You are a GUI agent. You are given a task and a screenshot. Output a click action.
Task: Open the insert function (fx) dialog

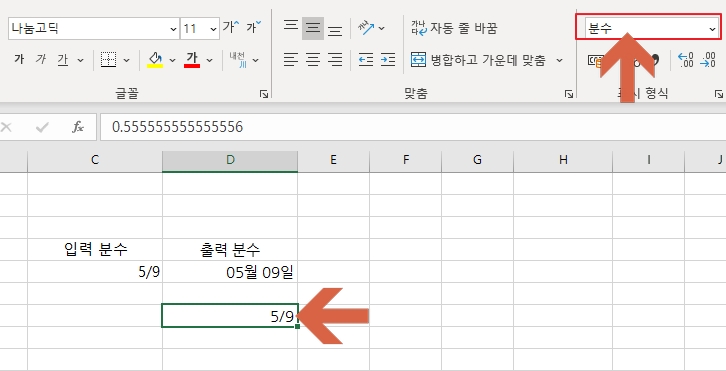pyautogui.click(x=78, y=127)
